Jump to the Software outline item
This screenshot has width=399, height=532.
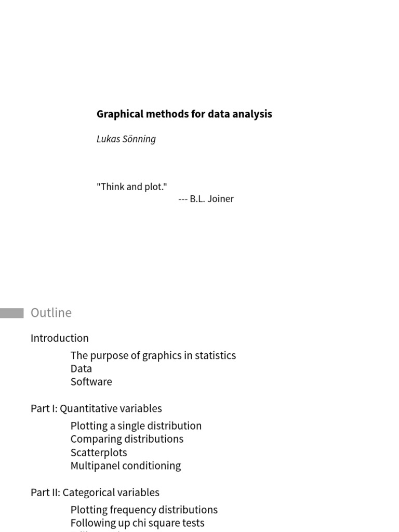[91, 381]
